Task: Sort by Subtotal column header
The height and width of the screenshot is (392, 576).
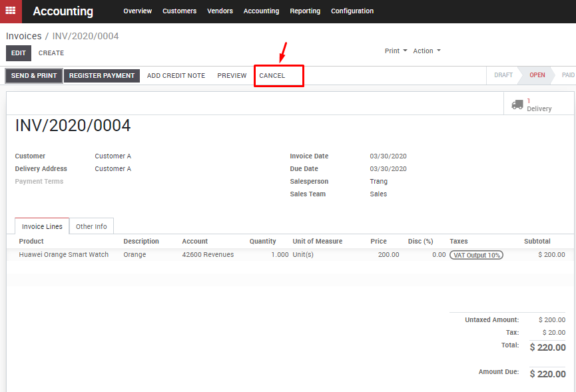Action: pyautogui.click(x=537, y=241)
